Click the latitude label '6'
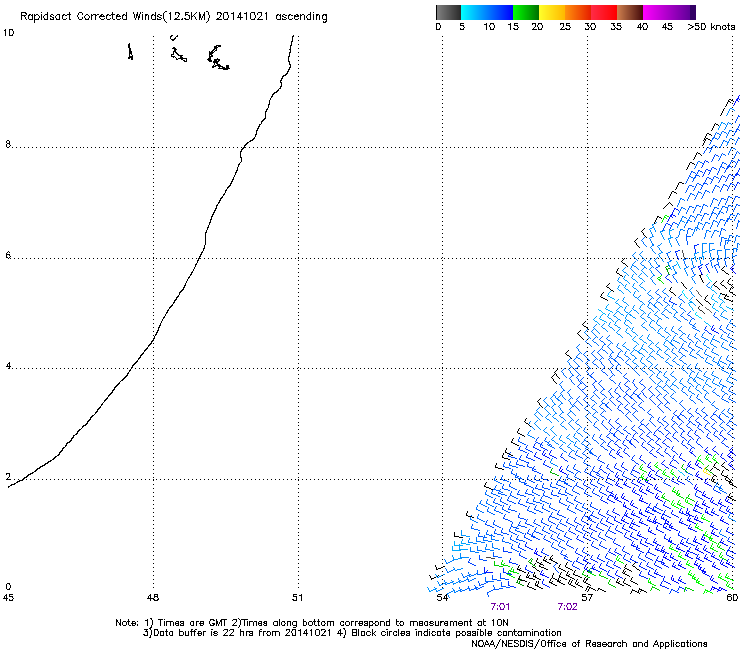The width and height of the screenshot is (740, 650). click(x=8, y=255)
